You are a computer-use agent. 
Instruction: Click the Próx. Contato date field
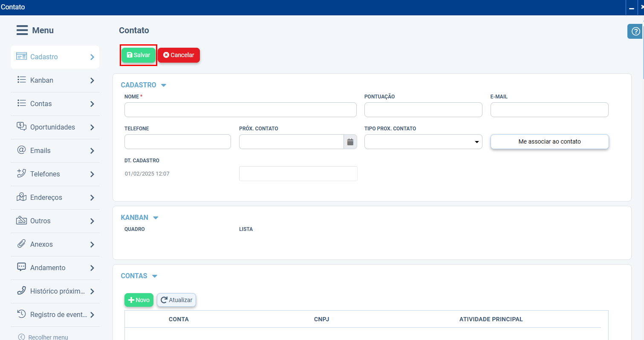[x=292, y=142]
